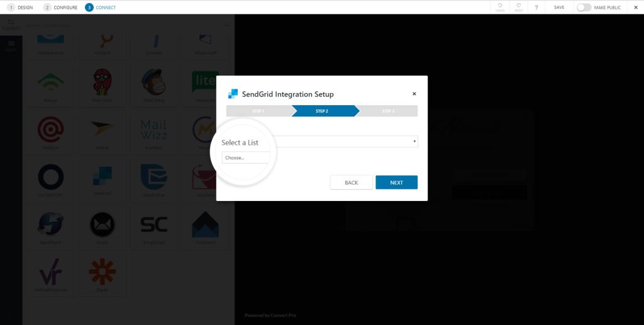The width and height of the screenshot is (644, 325).
Task: Go to the Configure step
Action: 60,8
